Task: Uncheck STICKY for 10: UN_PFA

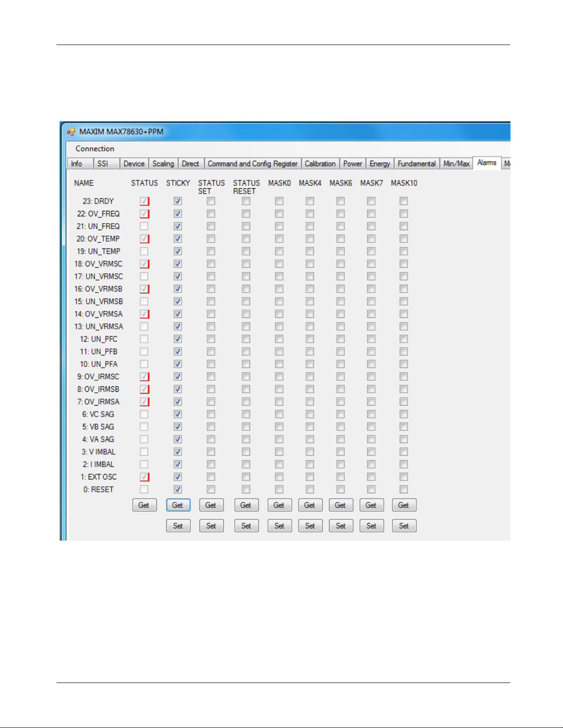Action: pyautogui.click(x=178, y=364)
